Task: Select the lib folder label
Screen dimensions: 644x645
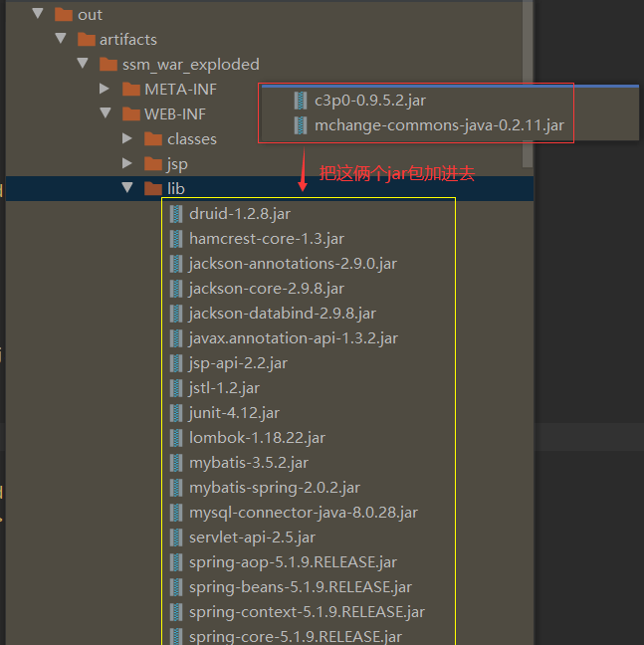Action: pyautogui.click(x=176, y=189)
